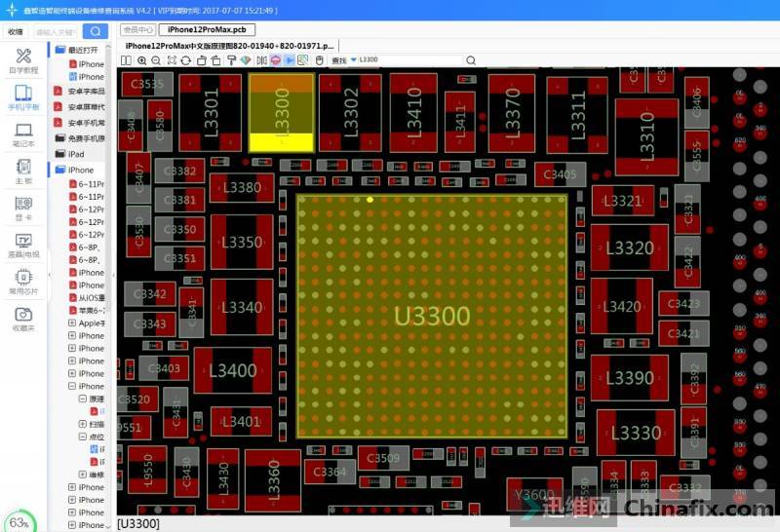Toggle the blue arrow highlight tool
Viewport: 780px width, 532px height.
coord(290,60)
